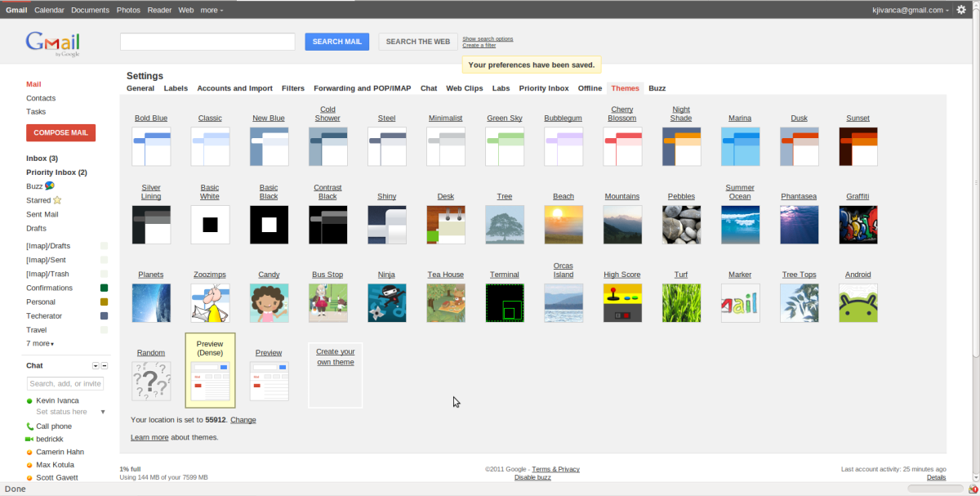Click the star icon next to Starred
The height and width of the screenshot is (496, 980).
pyautogui.click(x=57, y=200)
